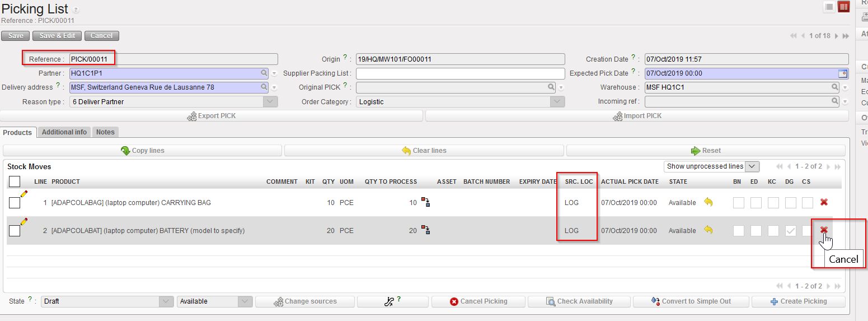This screenshot has height=321, width=868.
Task: Expand the Show unprocessed lines dropdown
Action: point(752,166)
